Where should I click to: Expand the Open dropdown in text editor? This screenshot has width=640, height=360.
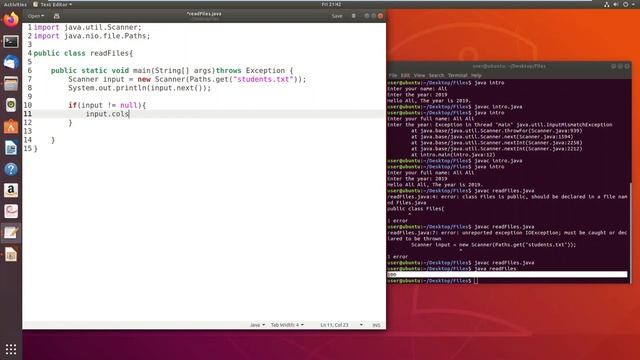coord(36,16)
